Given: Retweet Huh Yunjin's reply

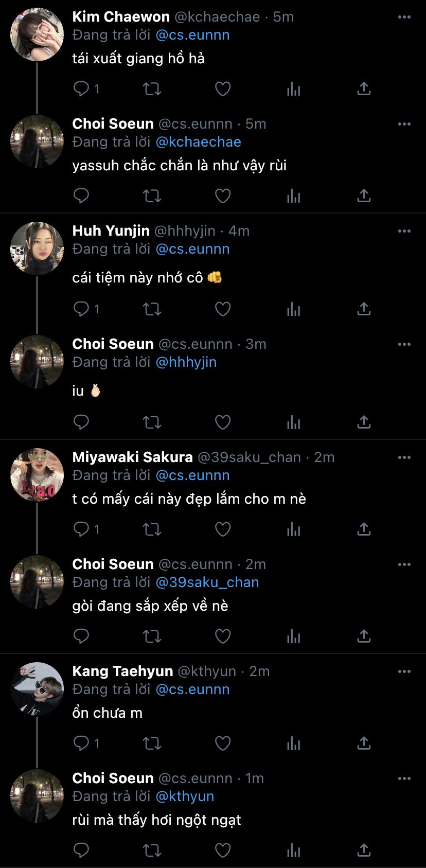Looking at the screenshot, I should click(x=152, y=309).
